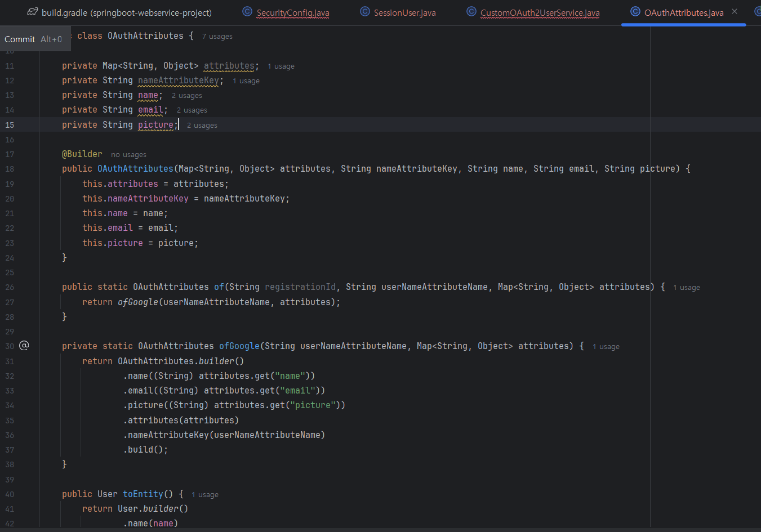Show the 2 usages hint for the email field
The height and width of the screenshot is (532, 761).
click(192, 110)
